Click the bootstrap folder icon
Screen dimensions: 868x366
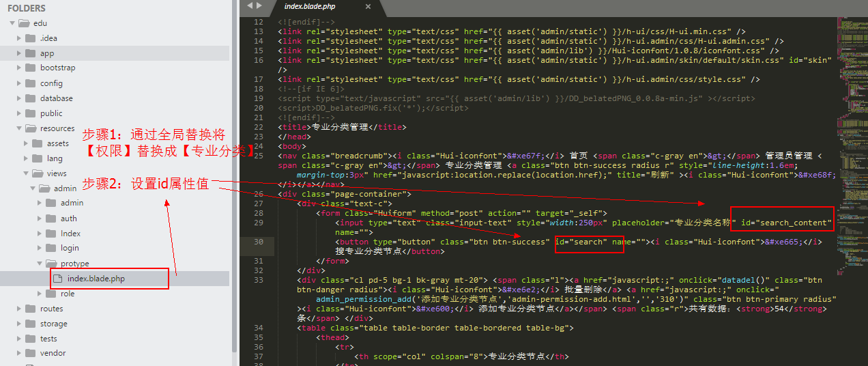[29, 68]
